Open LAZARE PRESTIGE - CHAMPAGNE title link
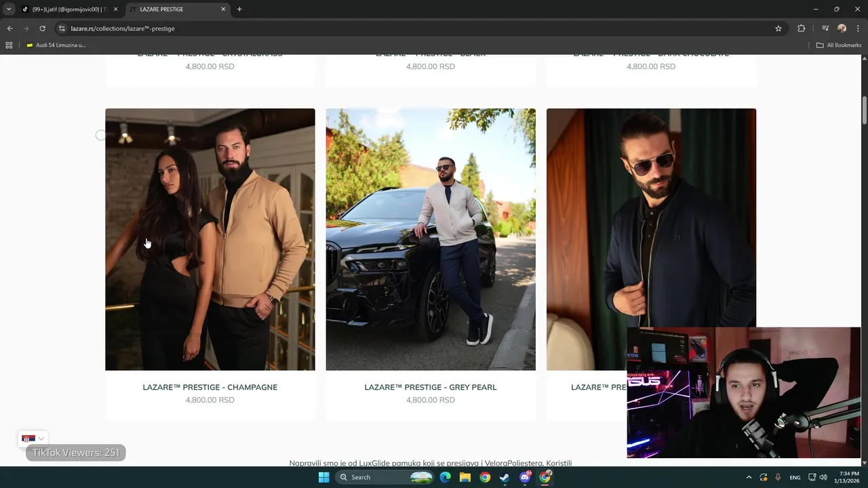The height and width of the screenshot is (488, 868). 210,388
